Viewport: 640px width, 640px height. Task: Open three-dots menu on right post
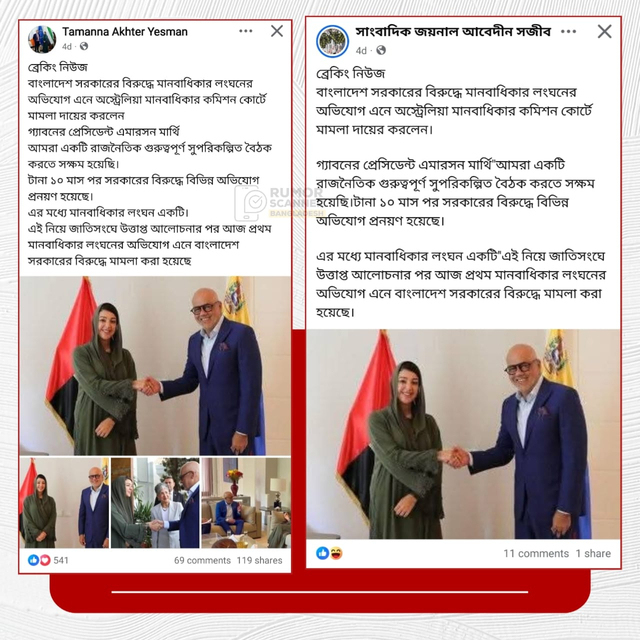(569, 31)
